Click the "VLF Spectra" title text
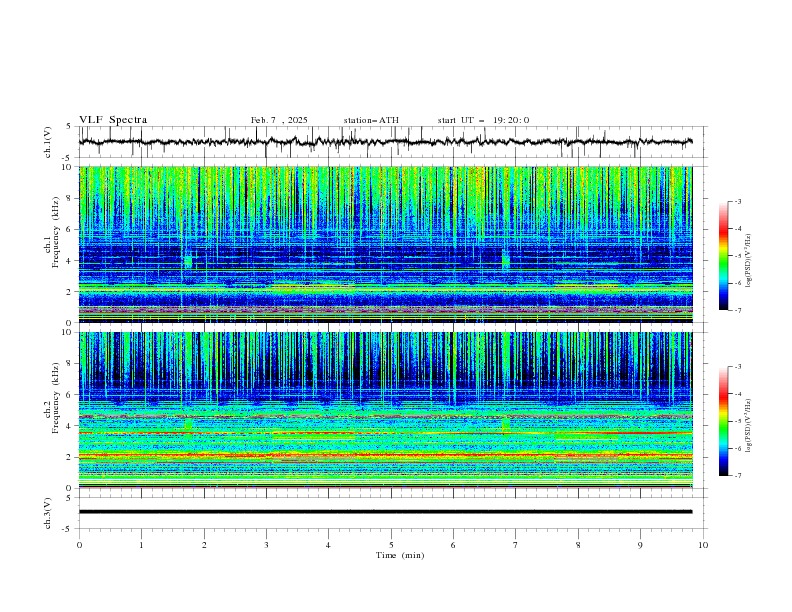Viewport: 792px width, 612px height. (113, 120)
